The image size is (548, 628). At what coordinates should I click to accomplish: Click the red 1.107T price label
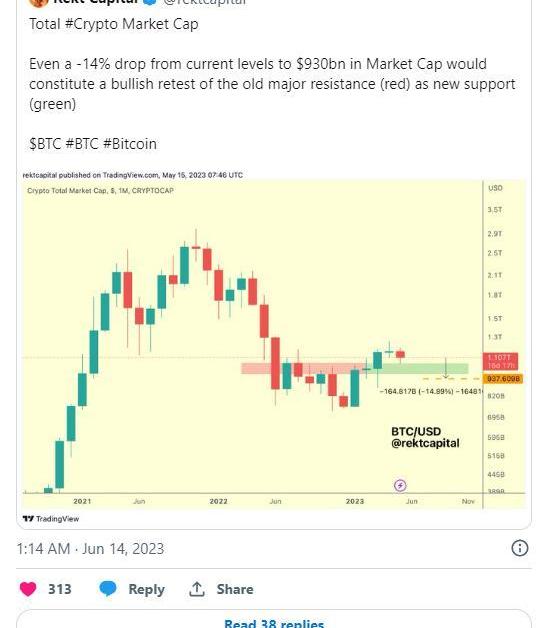(x=501, y=361)
